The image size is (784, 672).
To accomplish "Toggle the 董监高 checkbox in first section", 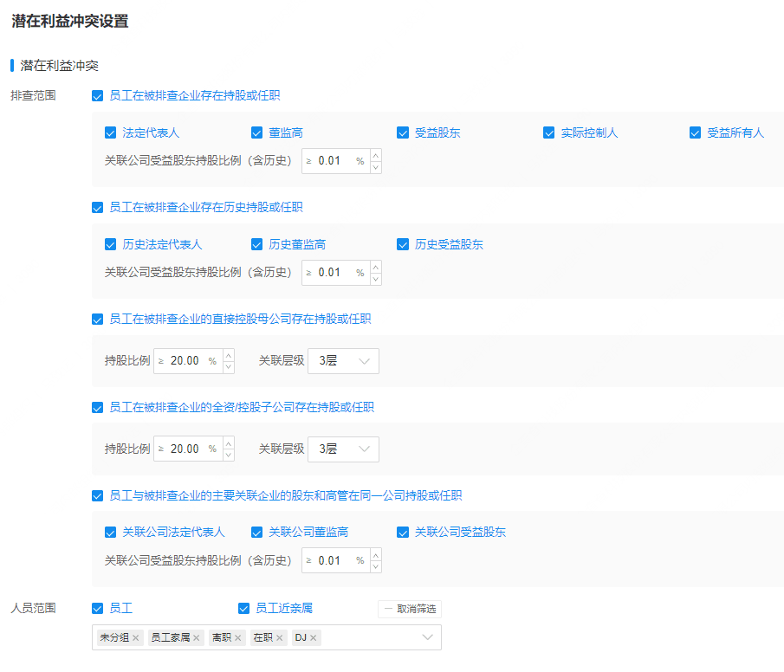I will pos(257,133).
